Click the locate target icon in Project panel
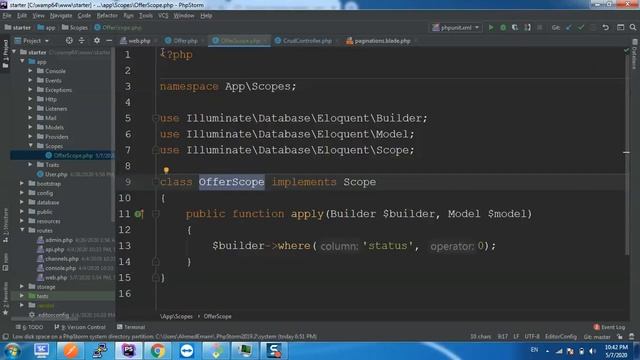The image size is (640, 360). (x=69, y=40)
